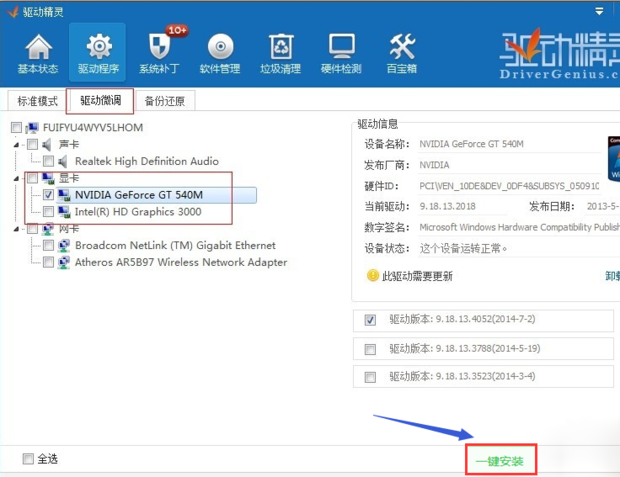Click the speaker icon beside 声卡
Viewport: 620px width, 477px height.
coord(47,145)
